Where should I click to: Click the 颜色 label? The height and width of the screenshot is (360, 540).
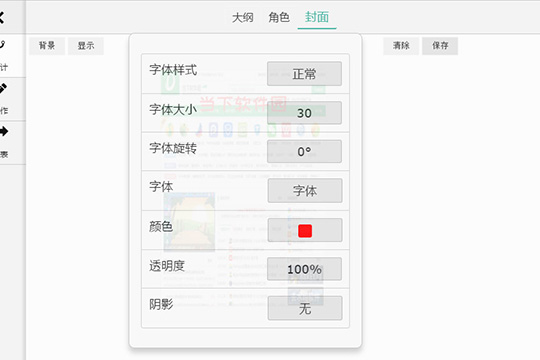[x=161, y=226]
